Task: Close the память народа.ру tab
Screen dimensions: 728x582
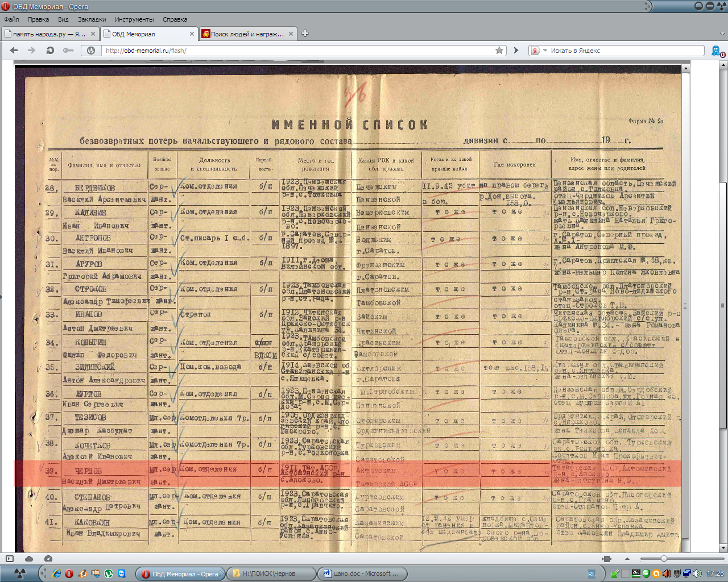Action: [x=93, y=34]
